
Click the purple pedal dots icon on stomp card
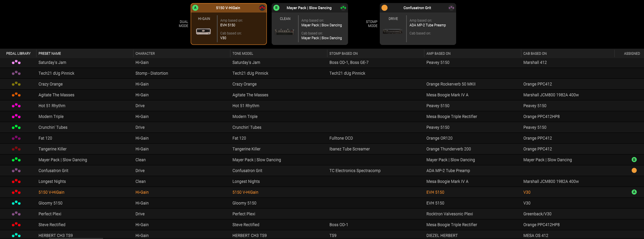coord(451,8)
